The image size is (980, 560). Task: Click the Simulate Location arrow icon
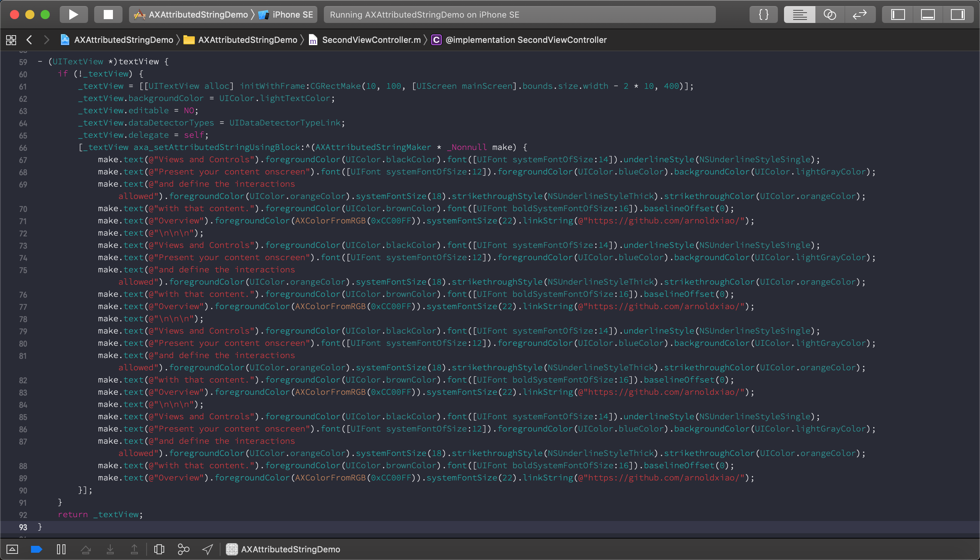point(207,549)
